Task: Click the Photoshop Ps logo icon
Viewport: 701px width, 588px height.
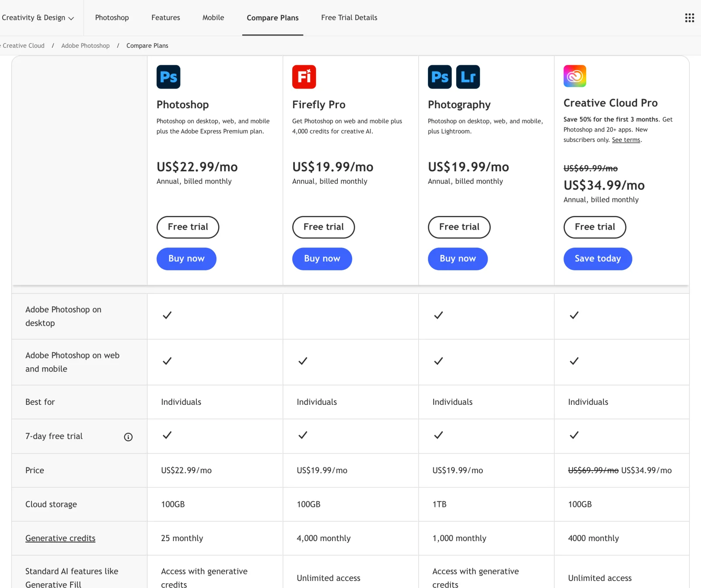Action: [x=168, y=77]
